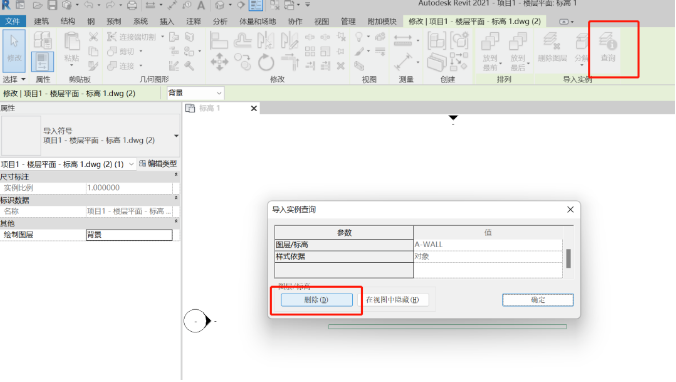The height and width of the screenshot is (382, 676).
Task: Switch to the 建筑 (Architecture) ribbon tab
Action: click(x=41, y=21)
